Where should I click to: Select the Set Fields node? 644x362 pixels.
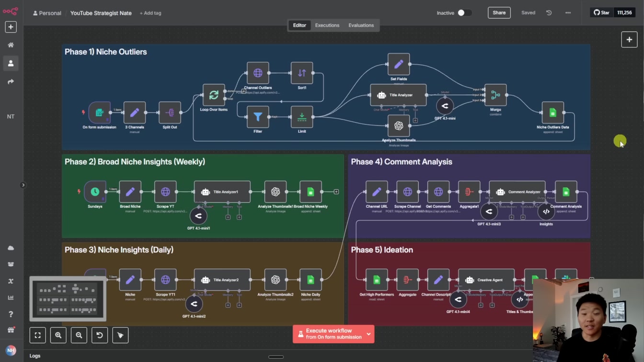coord(399,64)
